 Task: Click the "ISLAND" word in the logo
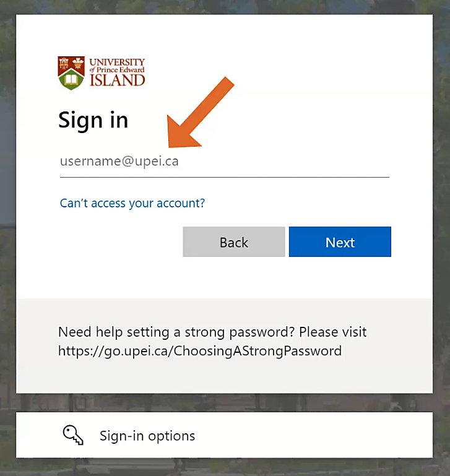[x=117, y=80]
